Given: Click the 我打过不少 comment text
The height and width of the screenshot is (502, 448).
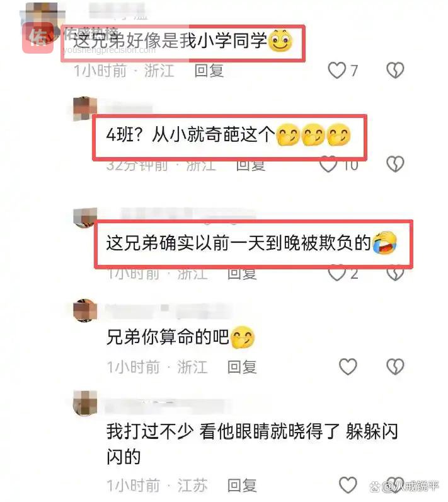Looking at the screenshot, I should click(252, 444).
